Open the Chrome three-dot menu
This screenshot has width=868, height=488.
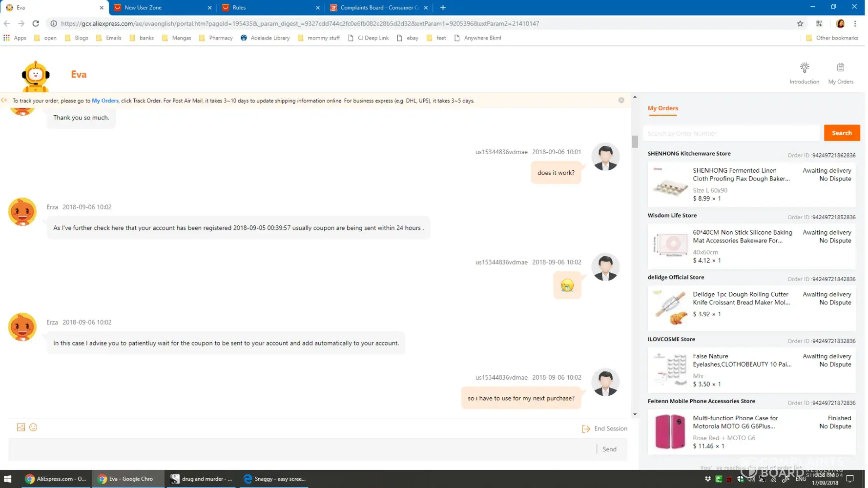coord(855,23)
